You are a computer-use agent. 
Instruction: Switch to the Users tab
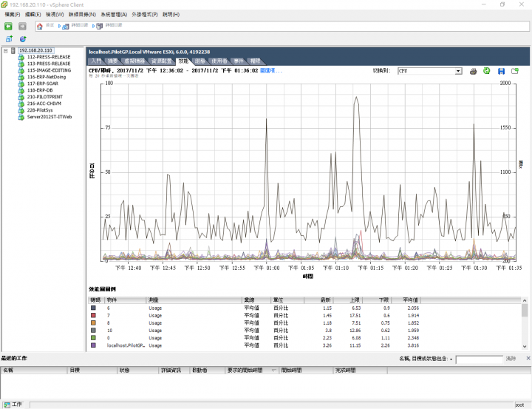[x=219, y=61]
